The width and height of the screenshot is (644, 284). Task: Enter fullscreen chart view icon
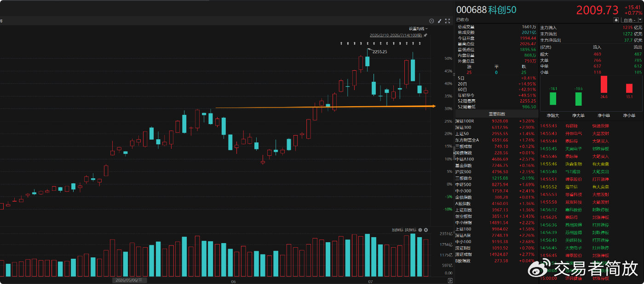(448, 21)
